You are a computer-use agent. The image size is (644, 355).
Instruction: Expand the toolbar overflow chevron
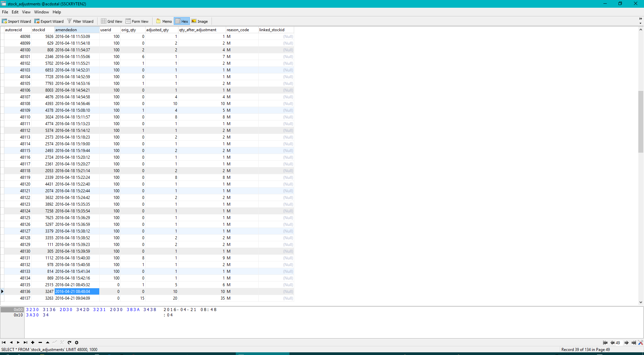tap(640, 19)
